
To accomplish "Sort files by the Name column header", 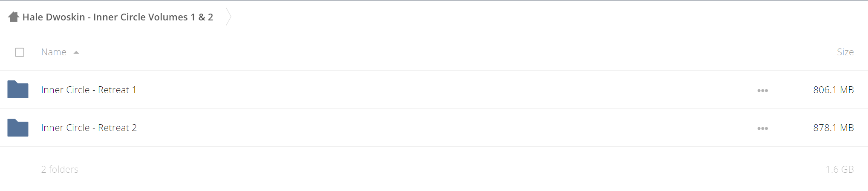I will [54, 52].
